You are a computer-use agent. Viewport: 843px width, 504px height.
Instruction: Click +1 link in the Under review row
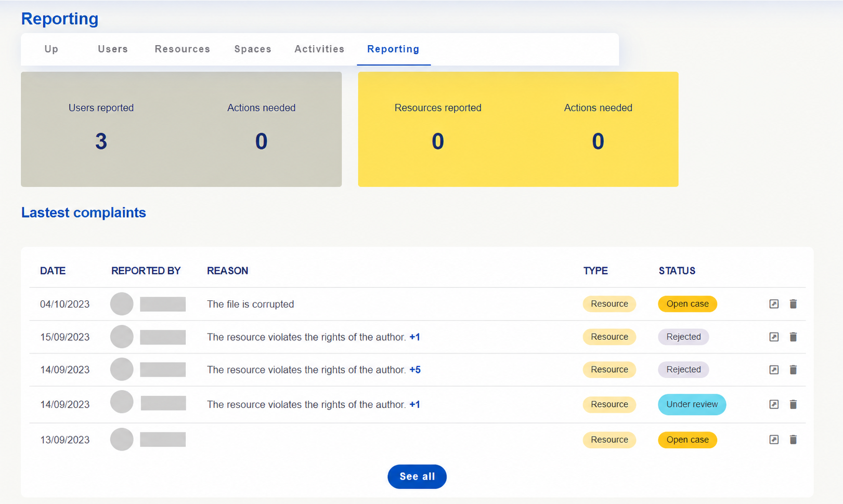(x=414, y=404)
